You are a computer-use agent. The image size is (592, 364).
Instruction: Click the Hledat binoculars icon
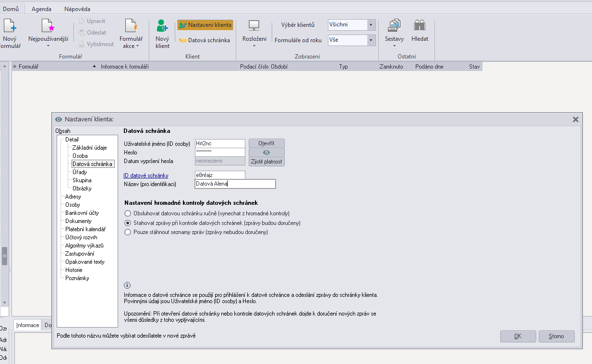(420, 26)
